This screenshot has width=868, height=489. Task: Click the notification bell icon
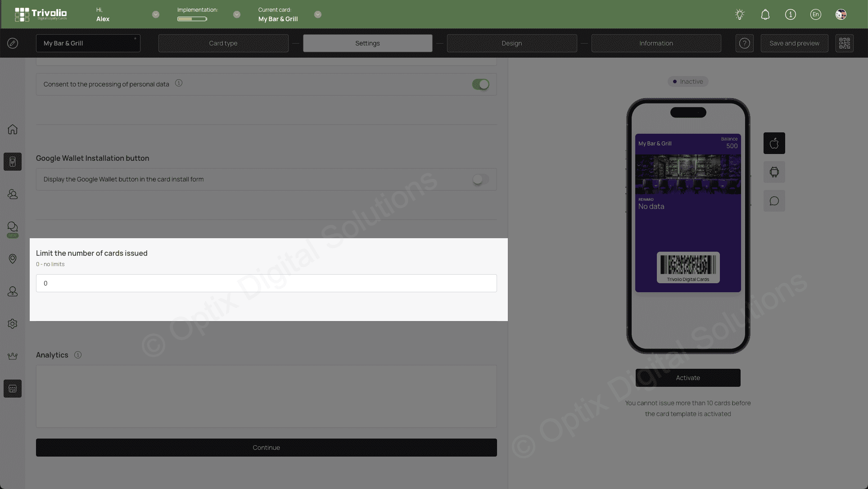click(x=765, y=14)
